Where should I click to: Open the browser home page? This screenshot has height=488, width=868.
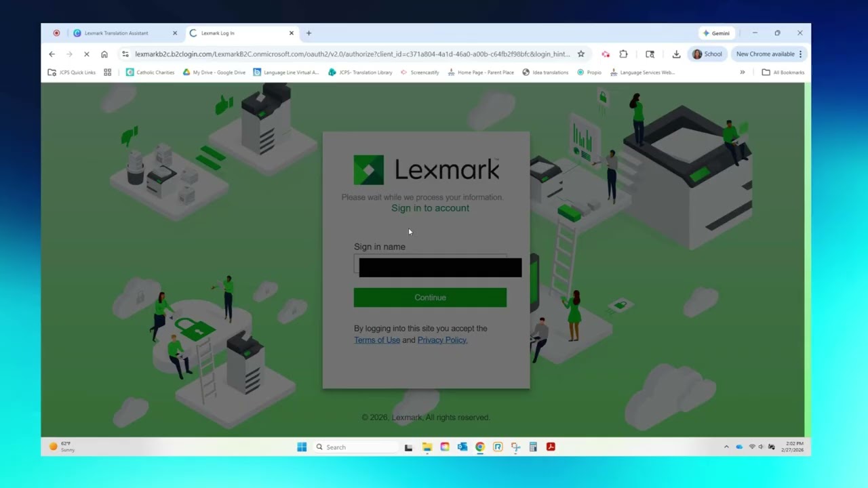tap(104, 54)
